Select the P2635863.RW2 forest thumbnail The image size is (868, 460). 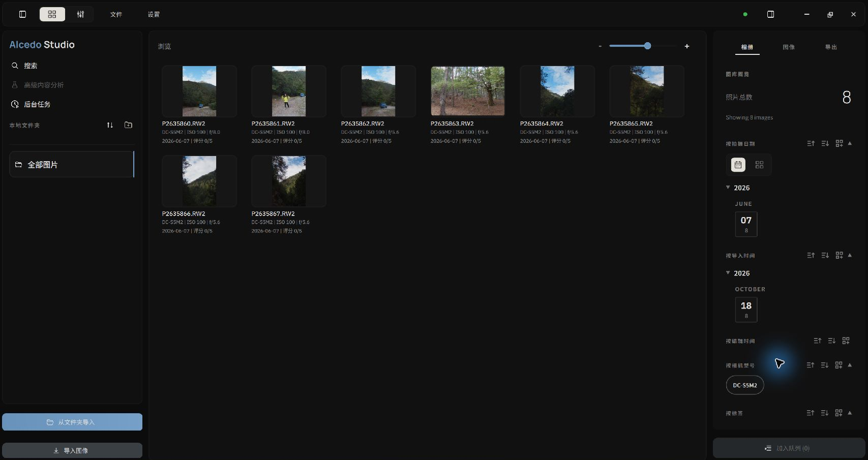[468, 91]
